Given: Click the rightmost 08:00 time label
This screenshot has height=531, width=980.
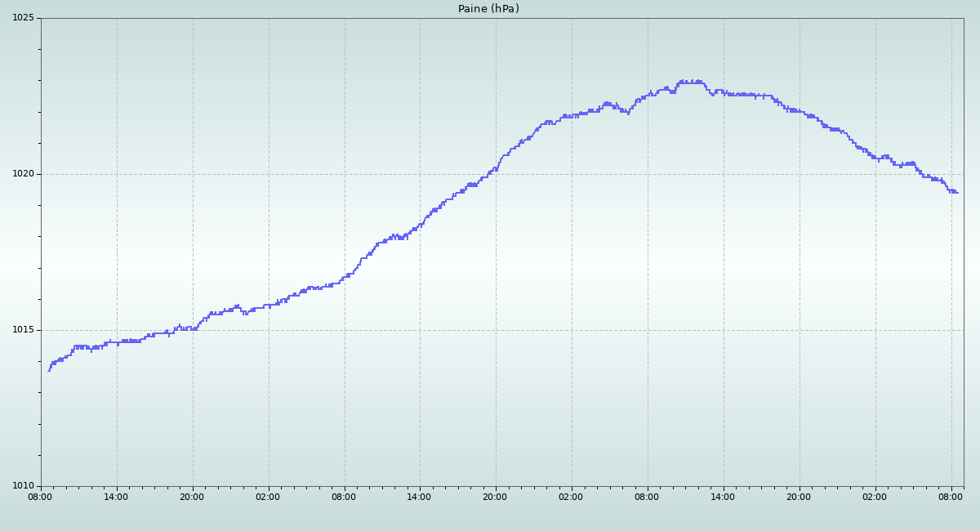Looking at the screenshot, I should pos(951,496).
